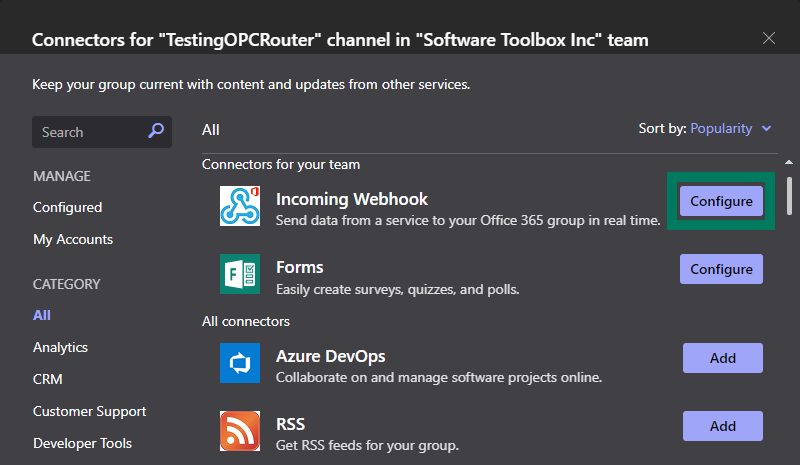The image size is (800, 465).
Task: Click the connector list scrollbar thumb
Action: point(789,196)
